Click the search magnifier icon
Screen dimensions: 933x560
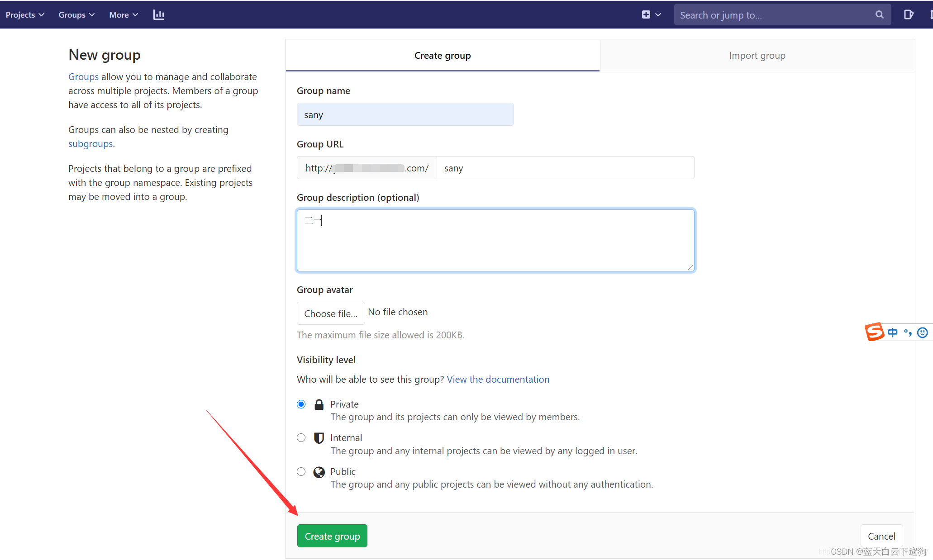coord(879,15)
